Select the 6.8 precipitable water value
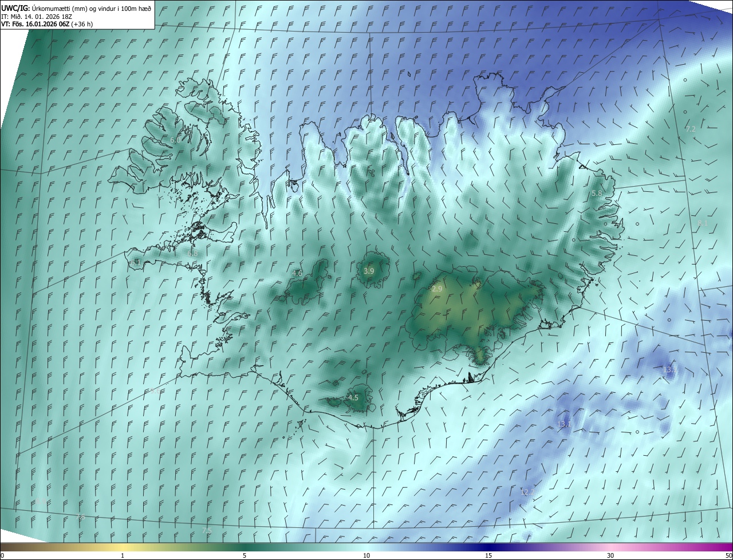 (x=192, y=253)
